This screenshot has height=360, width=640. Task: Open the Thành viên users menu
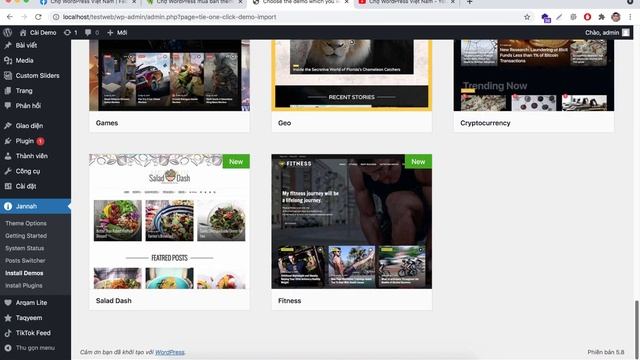[x=31, y=156]
